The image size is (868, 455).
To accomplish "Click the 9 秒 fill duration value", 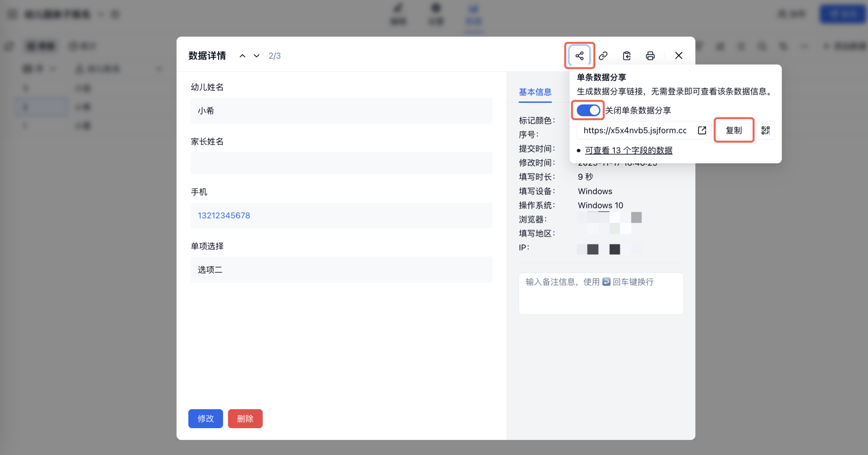I will point(585,177).
